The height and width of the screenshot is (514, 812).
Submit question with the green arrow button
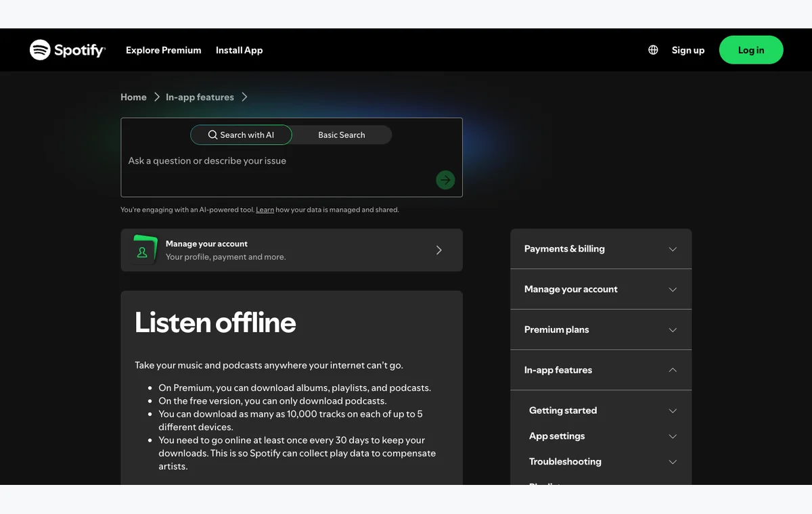tap(445, 180)
